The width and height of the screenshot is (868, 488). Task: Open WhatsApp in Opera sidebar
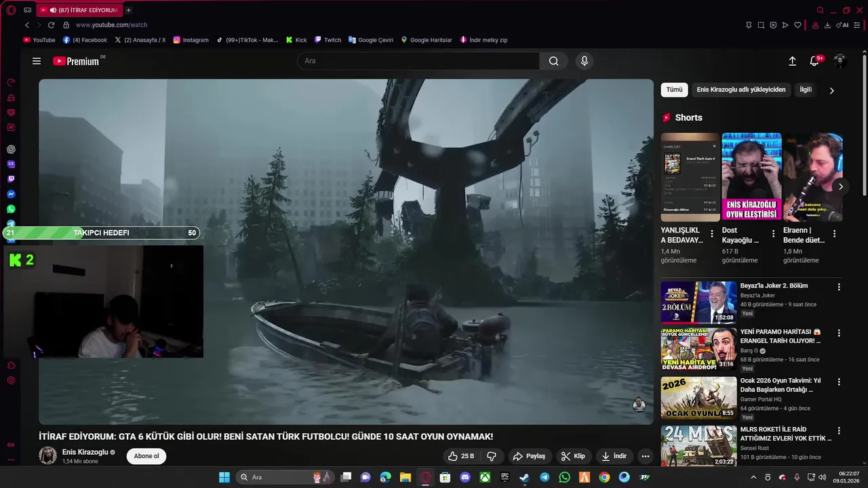(x=11, y=209)
